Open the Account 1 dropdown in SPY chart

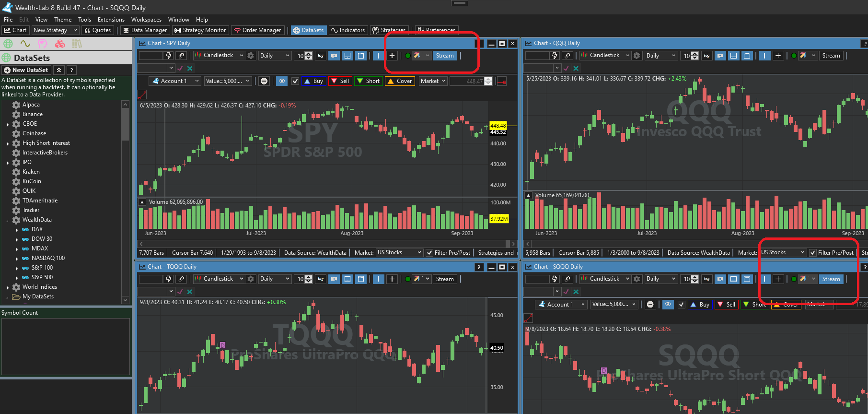[x=175, y=81]
